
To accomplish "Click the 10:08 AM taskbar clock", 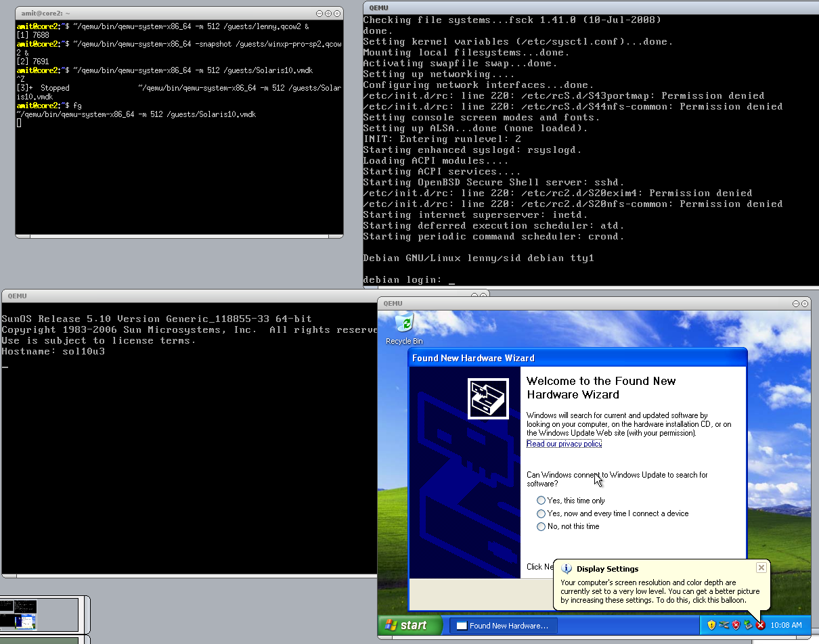I will pos(786,626).
